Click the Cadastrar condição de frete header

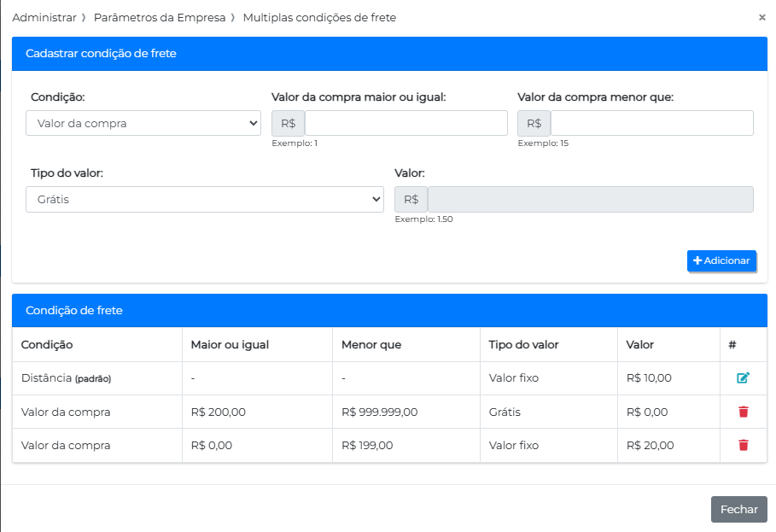click(101, 53)
